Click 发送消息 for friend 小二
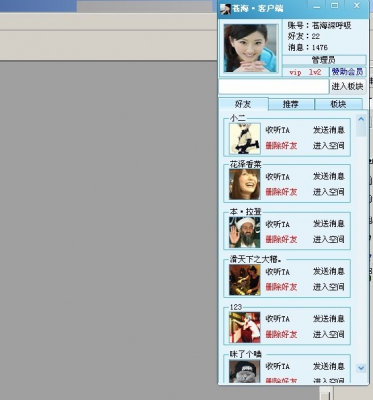 tap(328, 130)
